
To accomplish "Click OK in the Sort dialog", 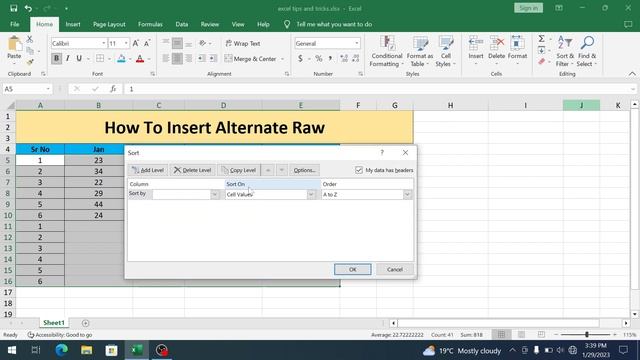I will (x=353, y=269).
